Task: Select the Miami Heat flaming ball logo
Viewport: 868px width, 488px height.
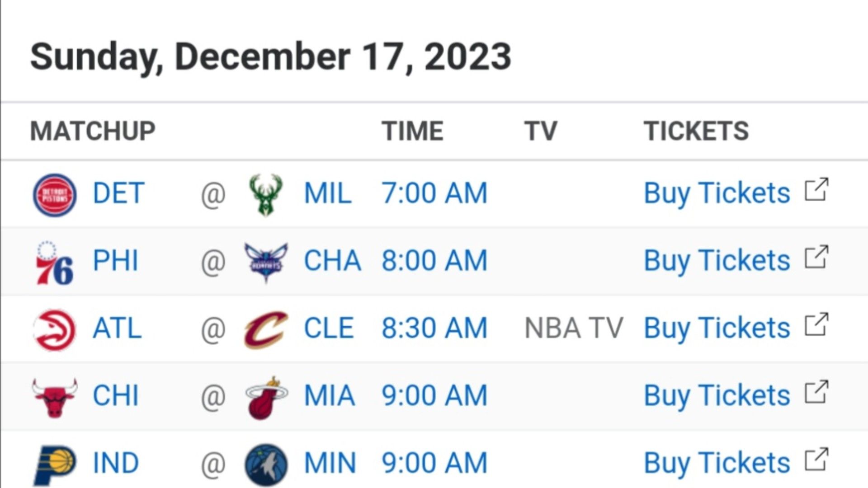Action: pyautogui.click(x=266, y=397)
